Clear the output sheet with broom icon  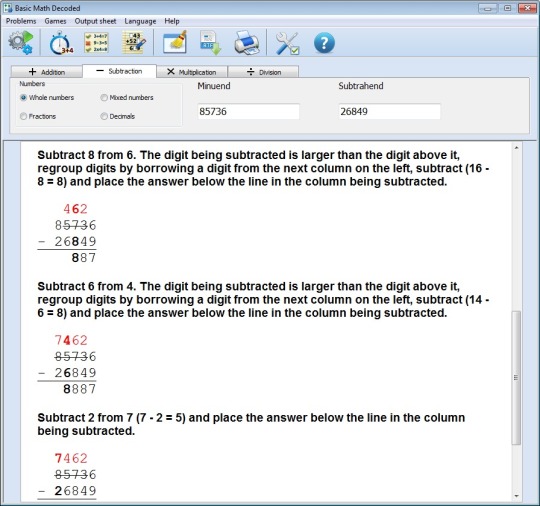(175, 42)
